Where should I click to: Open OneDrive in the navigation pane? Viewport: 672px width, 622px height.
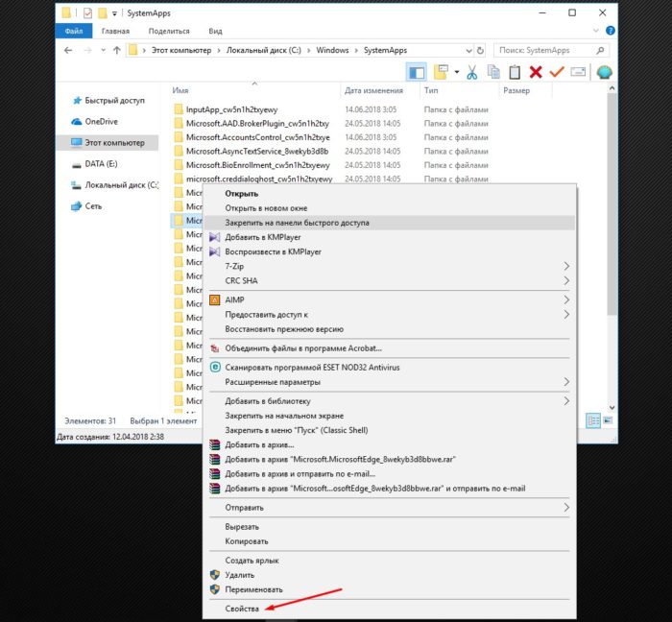[x=95, y=122]
